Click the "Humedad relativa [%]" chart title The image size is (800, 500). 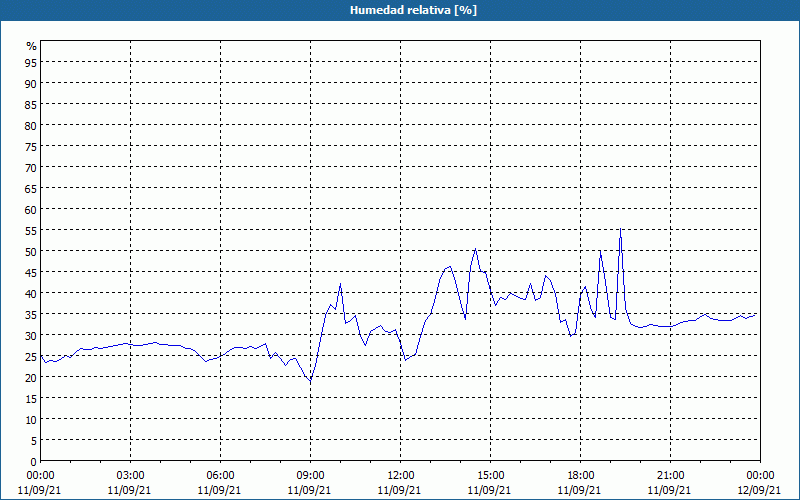tap(413, 10)
